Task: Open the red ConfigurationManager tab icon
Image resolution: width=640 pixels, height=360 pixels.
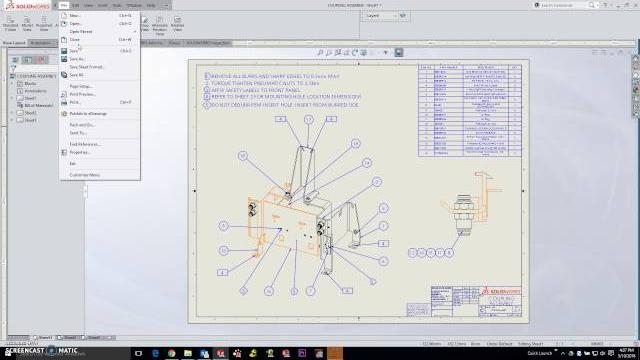Action: (41, 60)
